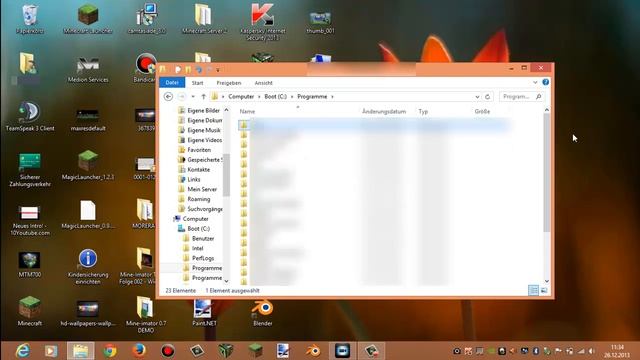
Task: Click New Folder icon in quick access toolbar
Action: point(188,70)
